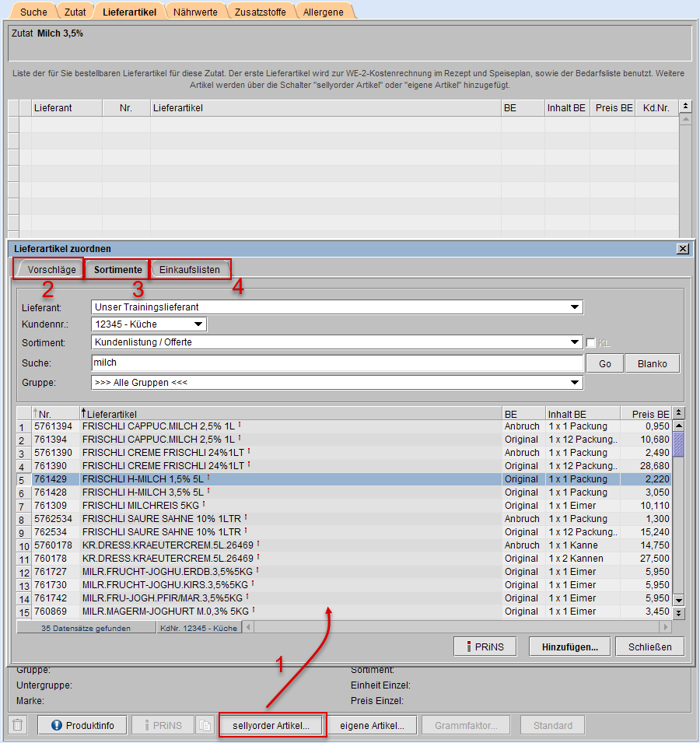
Task: Click jump-to-bottom icon below results scrollbar
Action: click(x=678, y=613)
